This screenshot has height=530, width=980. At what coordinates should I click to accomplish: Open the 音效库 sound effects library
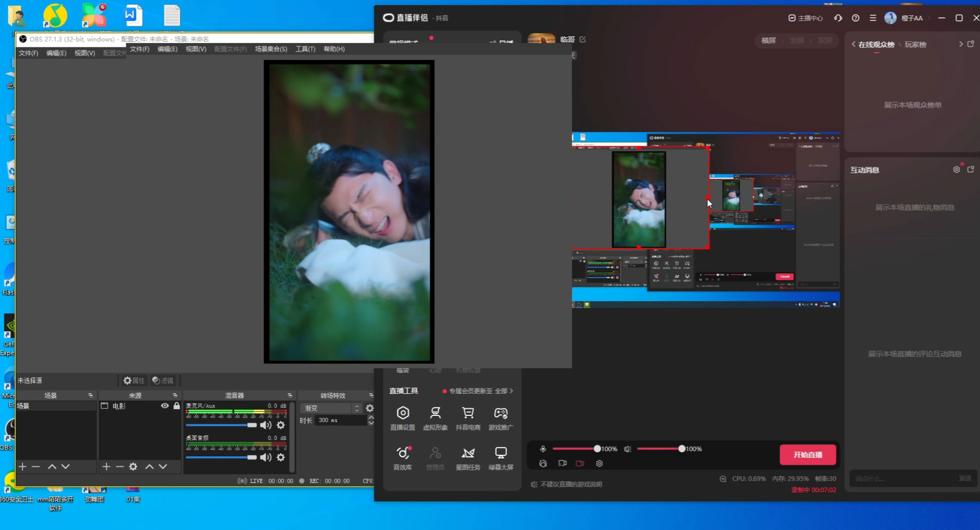click(x=402, y=457)
